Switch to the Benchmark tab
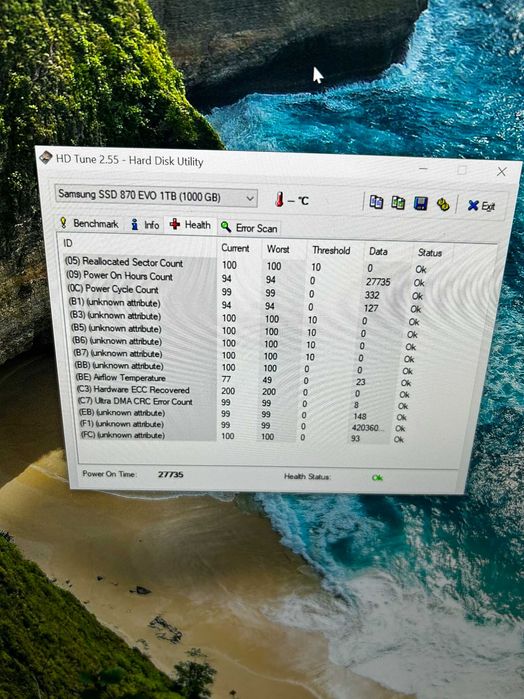This screenshot has height=699, width=524. (x=90, y=223)
